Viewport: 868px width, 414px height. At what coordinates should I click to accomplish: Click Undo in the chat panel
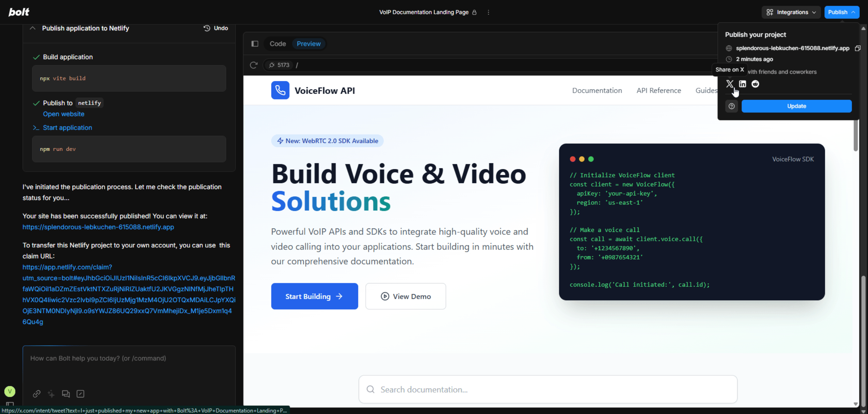click(x=216, y=28)
